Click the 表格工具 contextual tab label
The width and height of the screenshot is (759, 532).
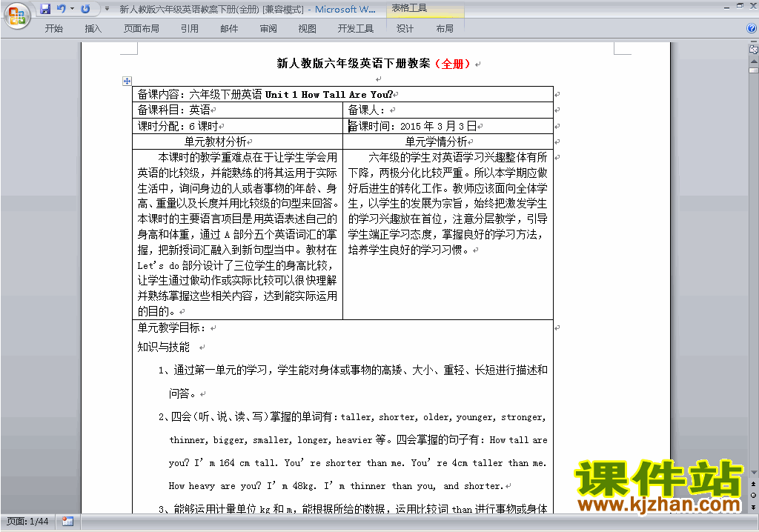point(409,8)
